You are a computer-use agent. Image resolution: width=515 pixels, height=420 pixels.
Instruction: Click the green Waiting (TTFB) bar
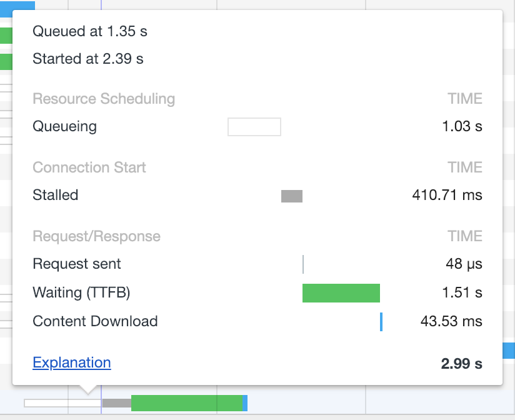click(341, 293)
